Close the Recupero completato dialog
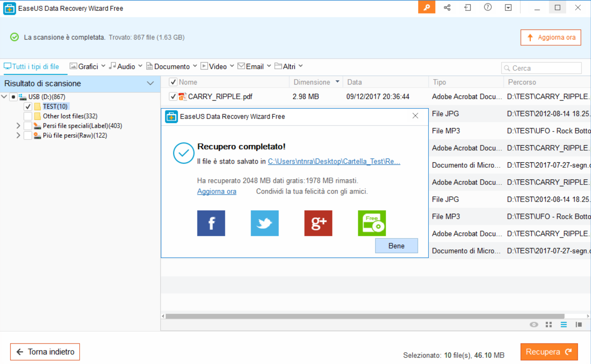591x364 pixels. 415,116
